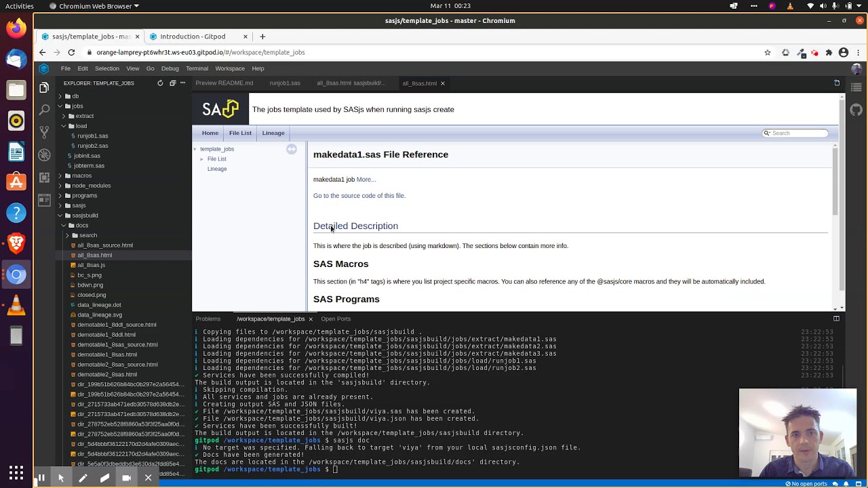
Task: Refresh the Explorer file tree
Action: pyautogui.click(x=160, y=83)
